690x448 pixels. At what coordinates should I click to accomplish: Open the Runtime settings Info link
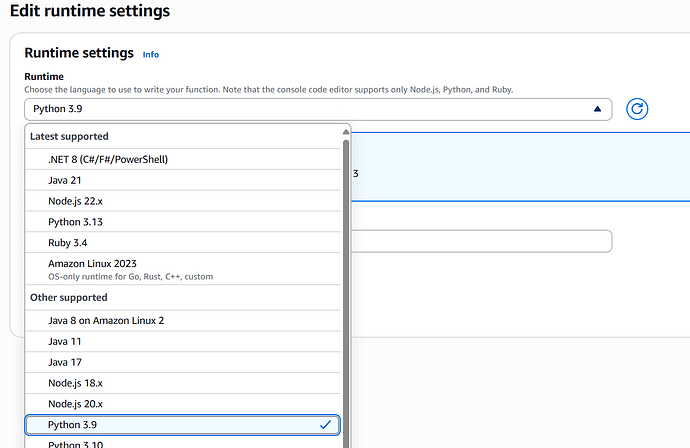(150, 55)
